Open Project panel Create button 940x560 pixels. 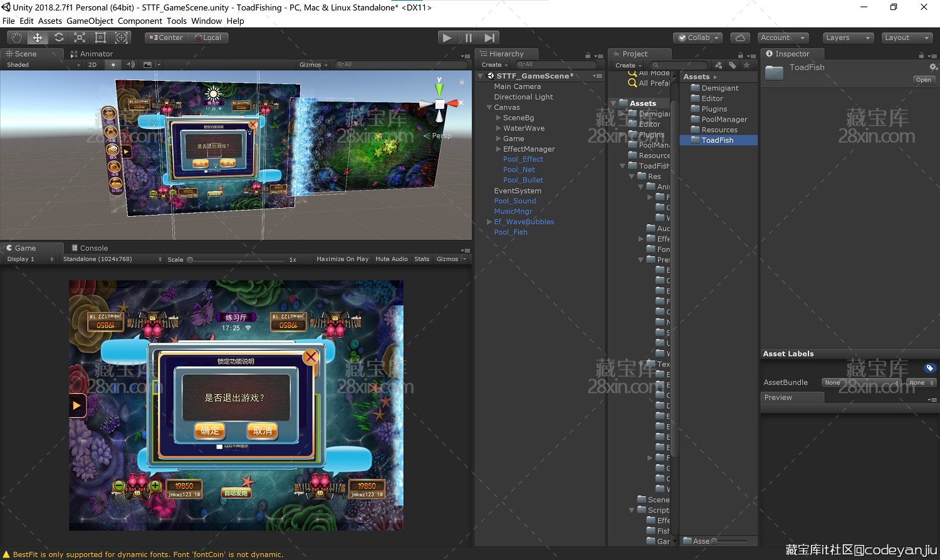629,65
